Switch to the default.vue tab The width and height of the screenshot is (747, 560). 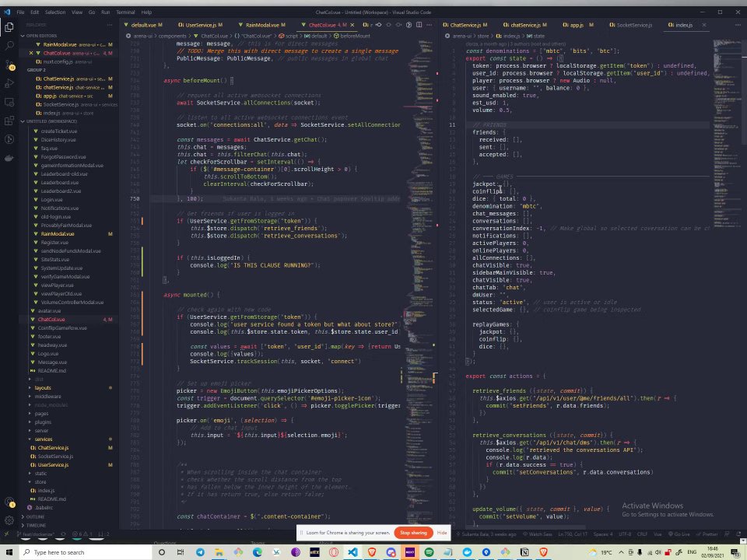[x=145, y=25]
